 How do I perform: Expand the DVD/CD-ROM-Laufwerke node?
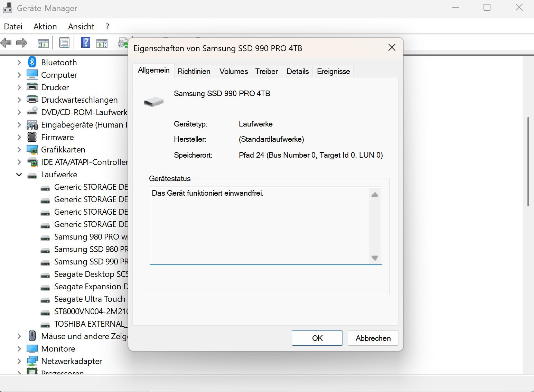click(x=19, y=112)
